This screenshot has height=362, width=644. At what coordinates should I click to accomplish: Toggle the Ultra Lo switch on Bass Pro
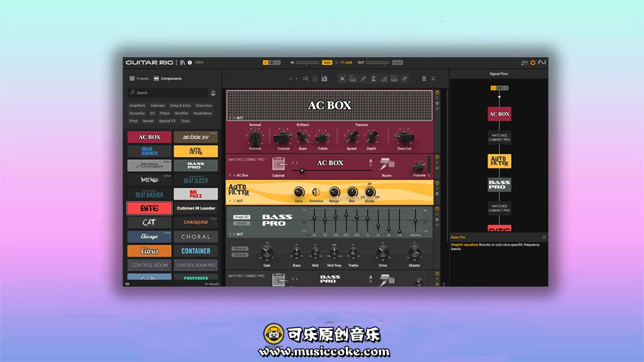[240, 249]
